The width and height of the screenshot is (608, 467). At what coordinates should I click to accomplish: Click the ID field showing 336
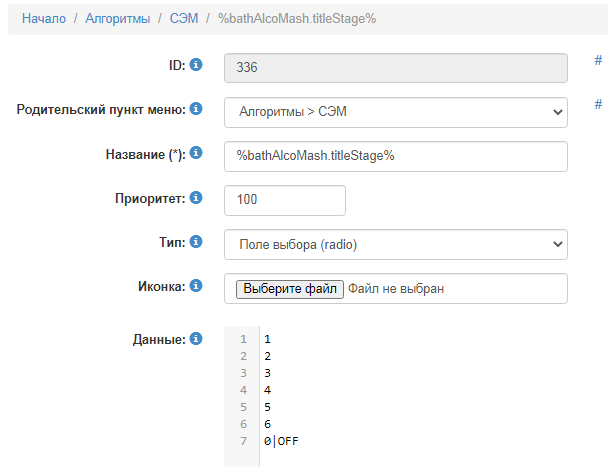[395, 68]
